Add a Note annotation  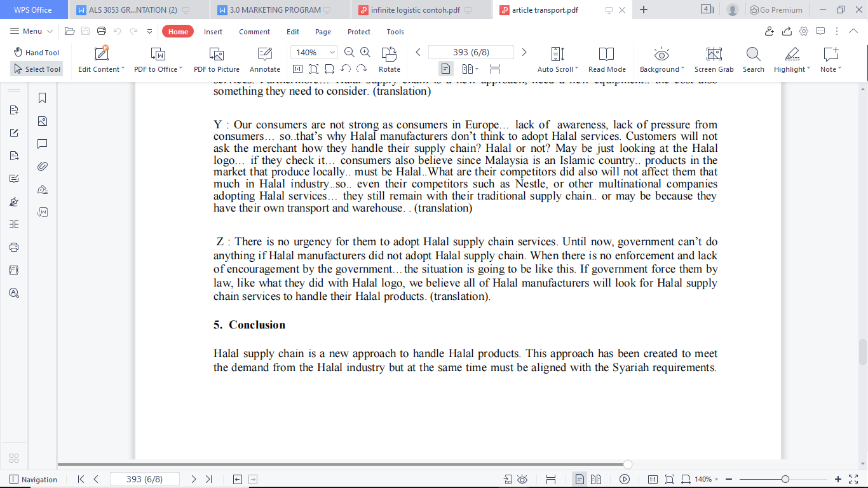click(831, 60)
